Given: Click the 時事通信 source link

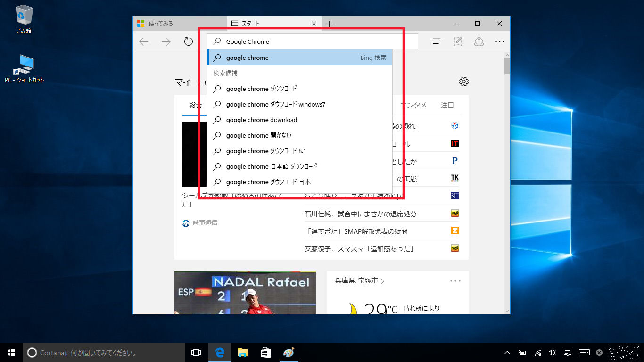Looking at the screenshot, I should (200, 222).
